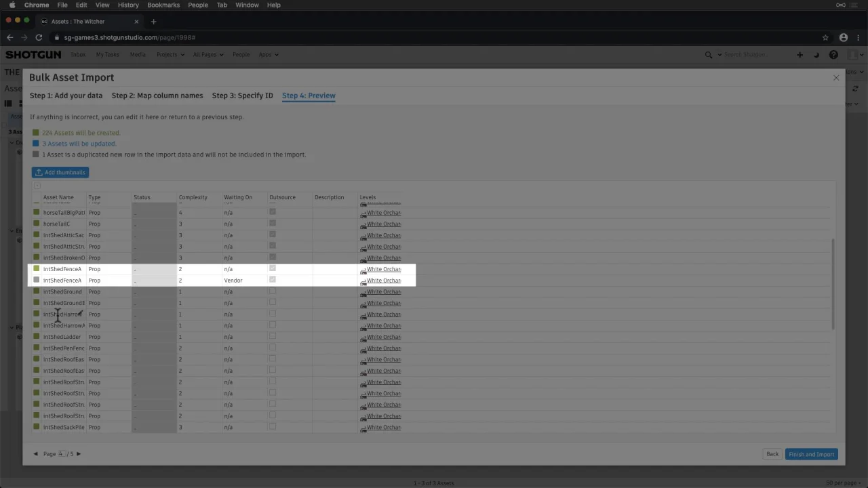Open White Orchard link on intShedLadder row
This screenshot has height=488, width=868.
[x=384, y=337]
